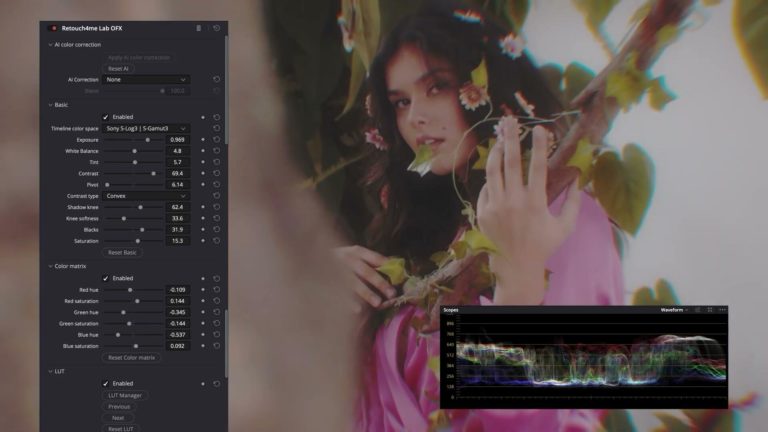Collapse the Basic section
The width and height of the screenshot is (768, 432).
pyautogui.click(x=50, y=105)
